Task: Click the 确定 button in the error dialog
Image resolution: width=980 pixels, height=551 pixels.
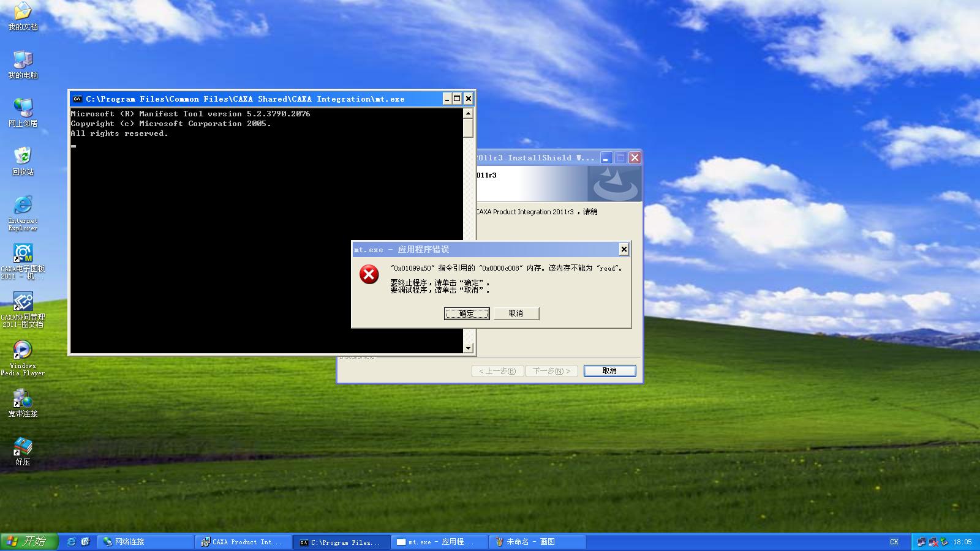Action: click(467, 313)
